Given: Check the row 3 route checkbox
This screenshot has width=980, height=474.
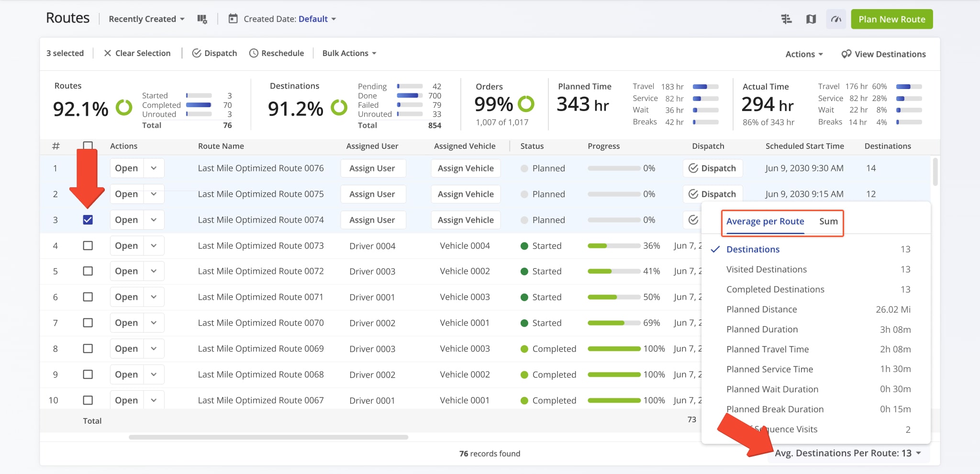Looking at the screenshot, I should click(x=88, y=219).
